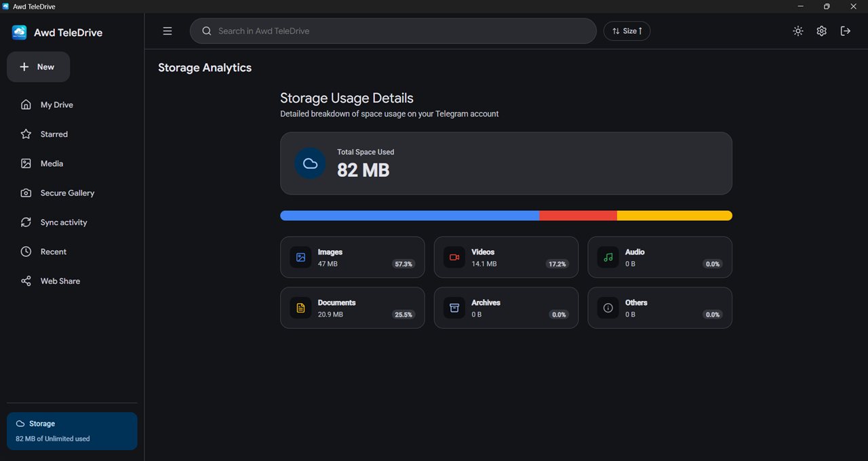Click the New button
This screenshot has width=868, height=461.
pyautogui.click(x=38, y=66)
